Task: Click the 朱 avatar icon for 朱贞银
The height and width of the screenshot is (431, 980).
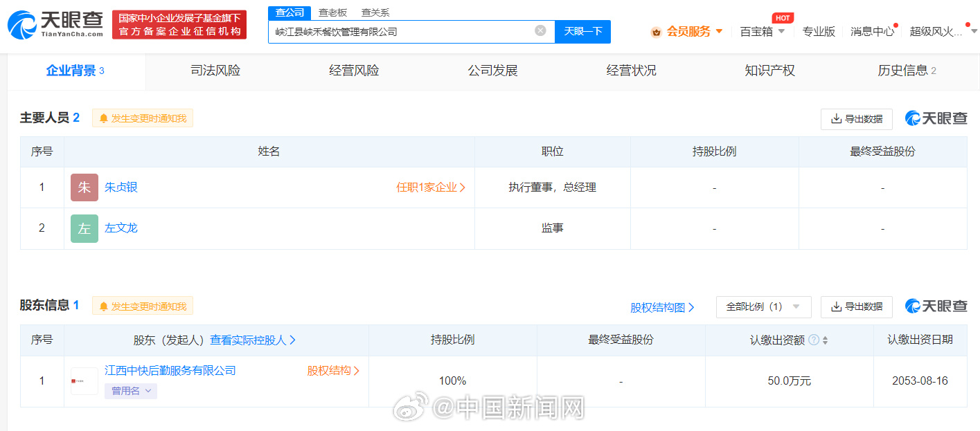Action: tap(84, 187)
